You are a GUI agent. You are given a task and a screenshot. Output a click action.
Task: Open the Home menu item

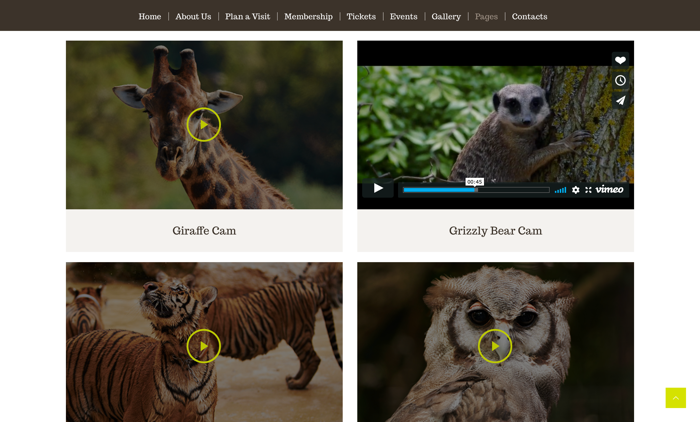[x=150, y=17]
